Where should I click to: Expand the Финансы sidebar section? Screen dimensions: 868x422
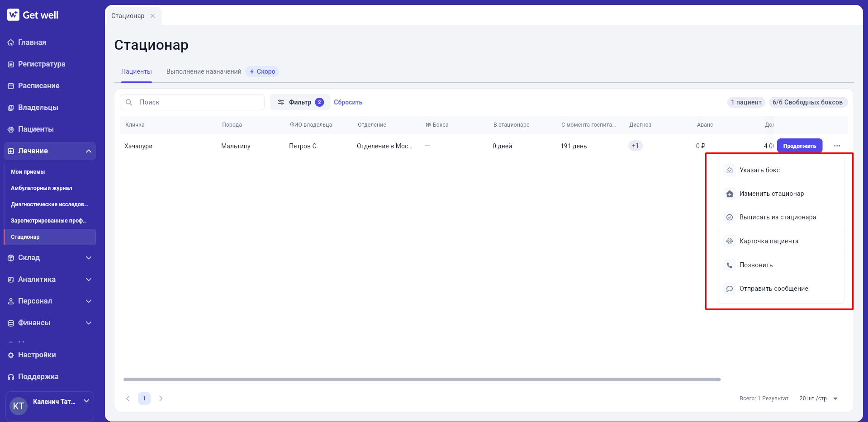coord(89,323)
